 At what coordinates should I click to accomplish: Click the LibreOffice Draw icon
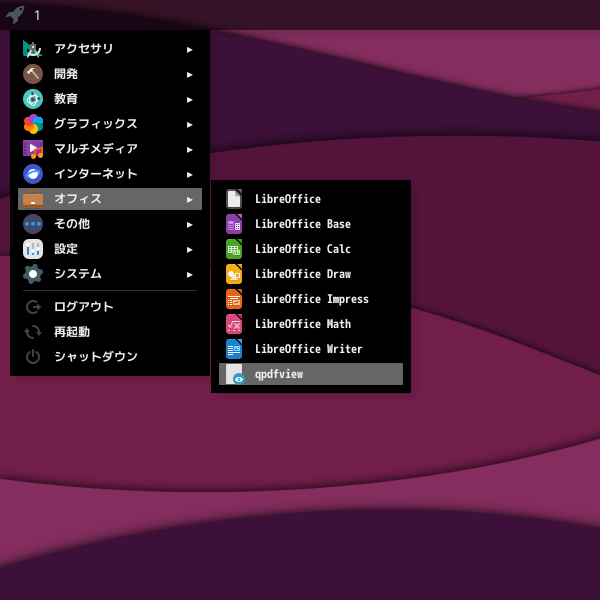[234, 274]
